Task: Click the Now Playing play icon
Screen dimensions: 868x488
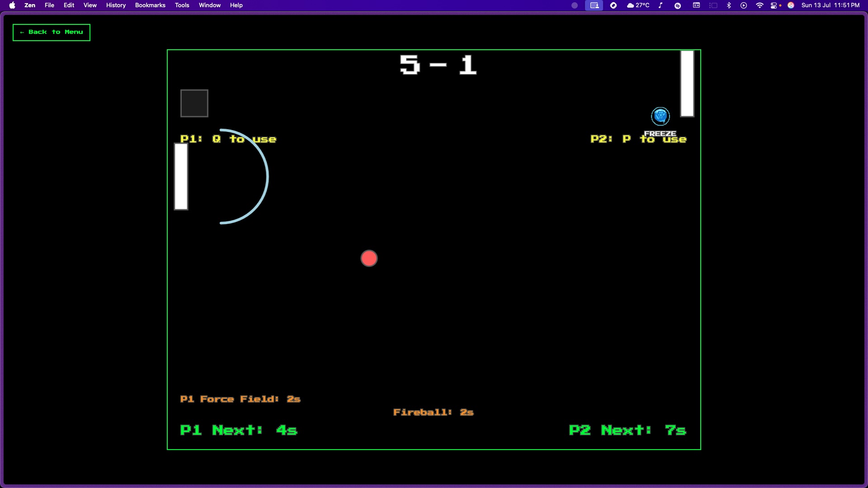Action: click(744, 5)
